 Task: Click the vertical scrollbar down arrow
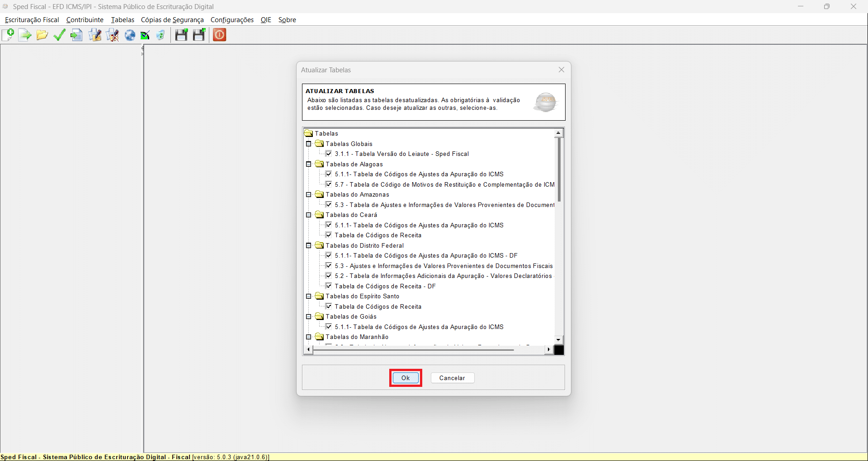pos(559,340)
